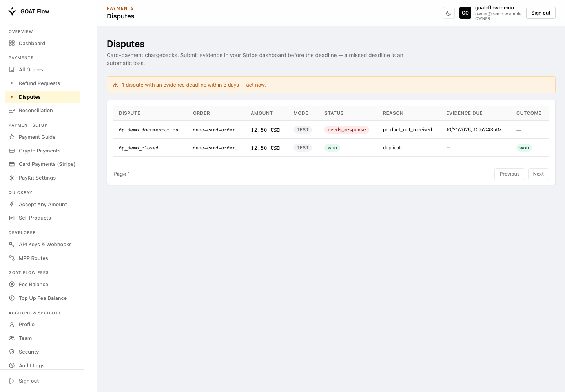Click the goat-flow-demo account name
565x392 pixels.
point(494,8)
